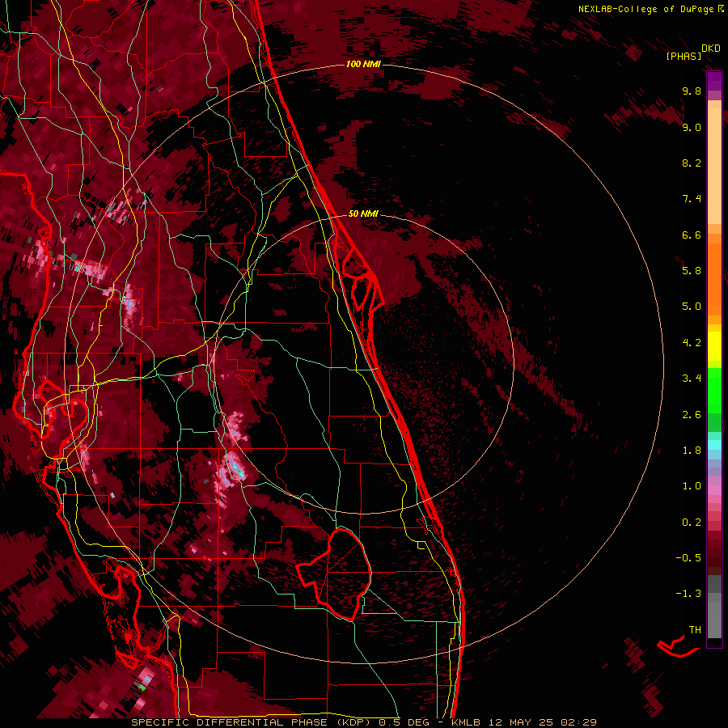Screen dimensions: 728x728
Task: Click the KMLB radar site identifier
Action: [464, 722]
